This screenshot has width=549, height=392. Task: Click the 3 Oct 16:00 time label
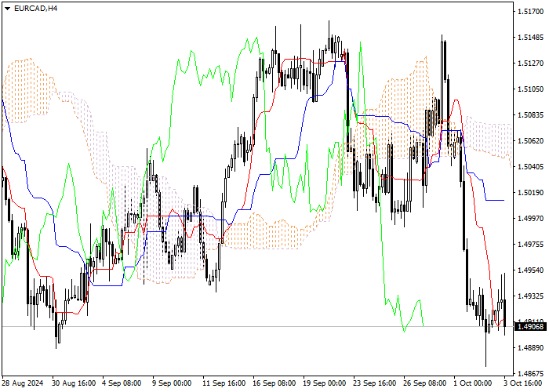523,383
